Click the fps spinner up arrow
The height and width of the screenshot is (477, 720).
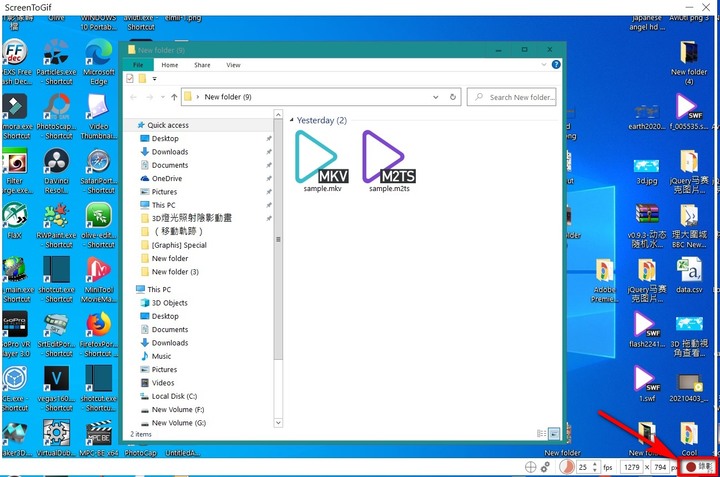click(595, 464)
